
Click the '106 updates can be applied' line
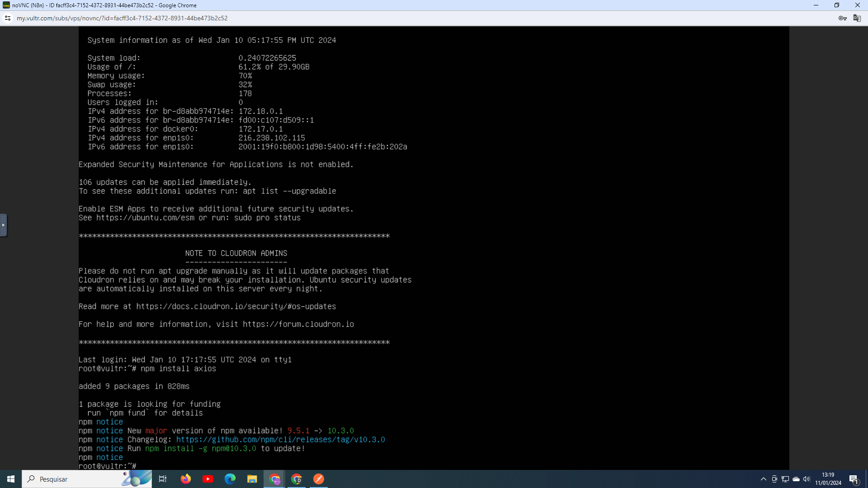tap(165, 182)
